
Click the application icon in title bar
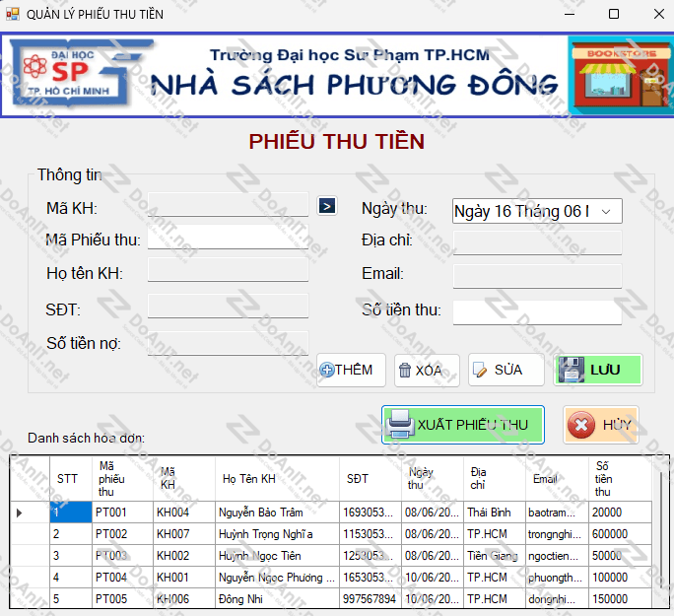click(13, 14)
